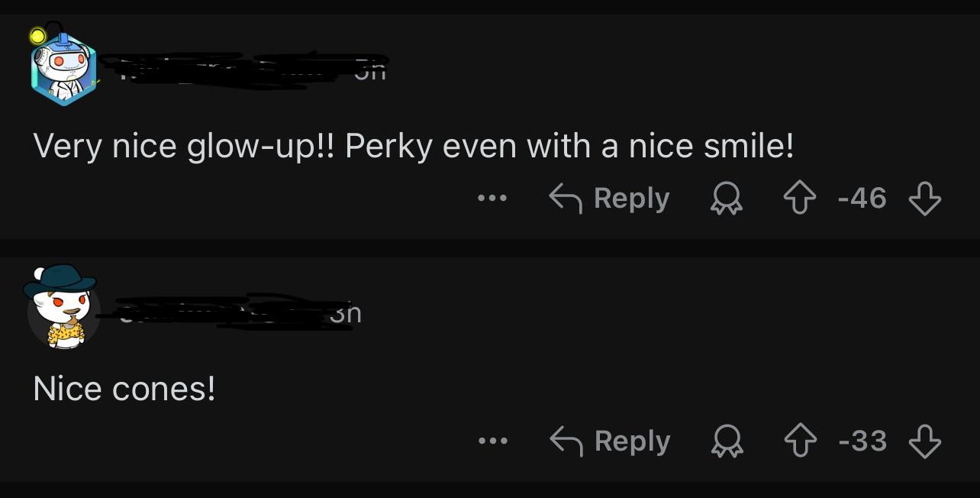Click the -33 vote score
980x498 pixels.
[862, 441]
